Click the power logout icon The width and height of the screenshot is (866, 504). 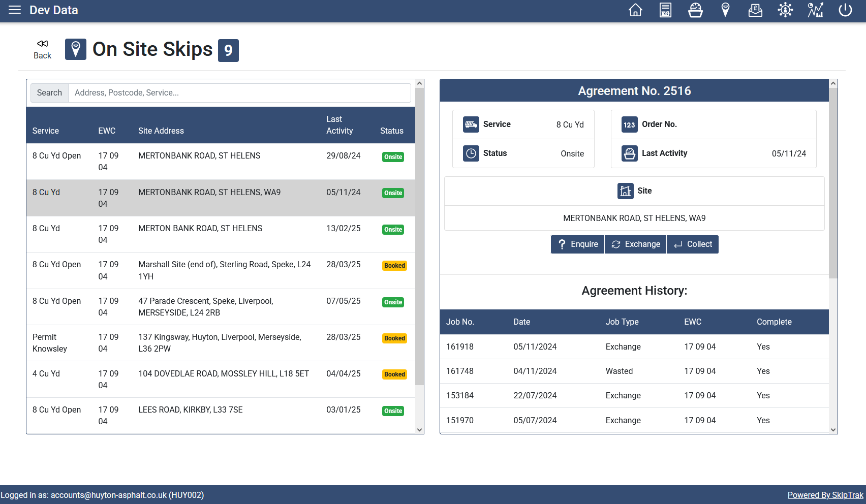[845, 10]
